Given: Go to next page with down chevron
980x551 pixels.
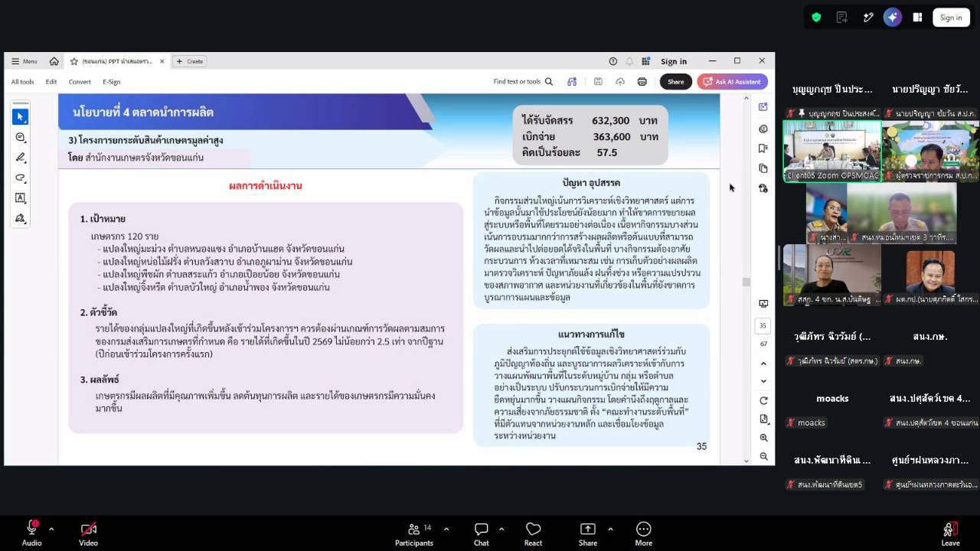Looking at the screenshot, I should (x=763, y=381).
